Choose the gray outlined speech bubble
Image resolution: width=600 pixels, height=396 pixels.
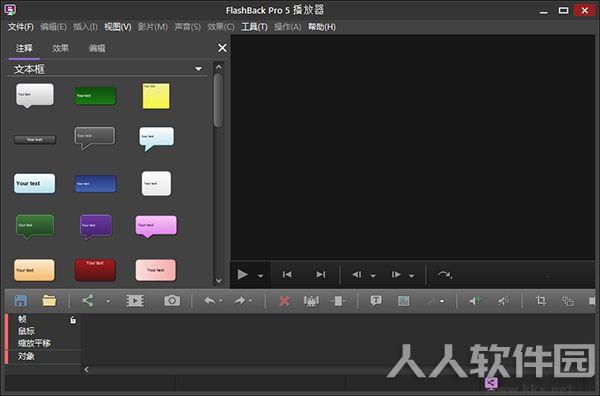pos(95,138)
